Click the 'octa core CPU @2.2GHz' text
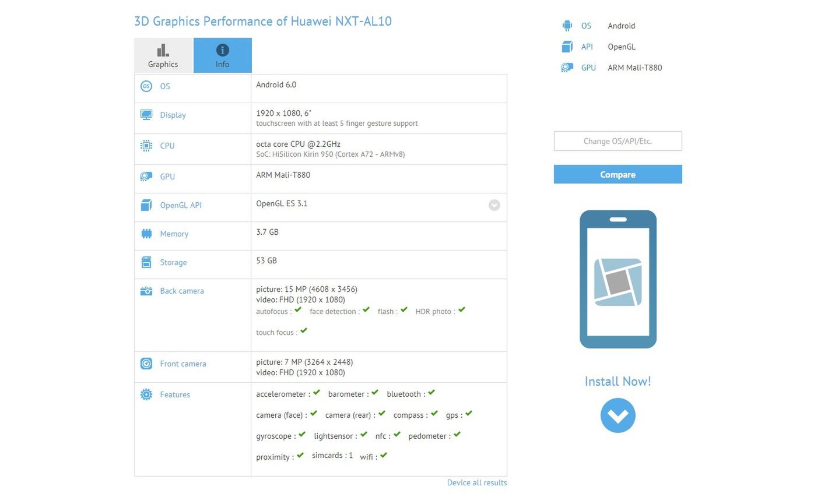This screenshot has height=504, width=828. click(299, 144)
